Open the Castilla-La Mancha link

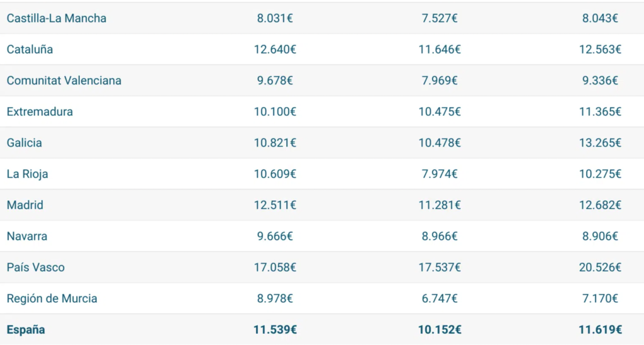[x=57, y=18]
